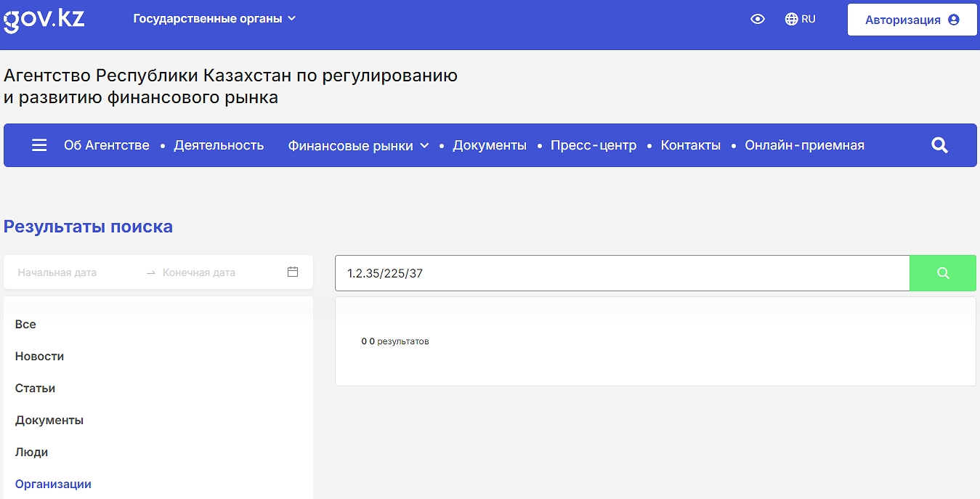Toggle the accessibility eye icon

758,20
